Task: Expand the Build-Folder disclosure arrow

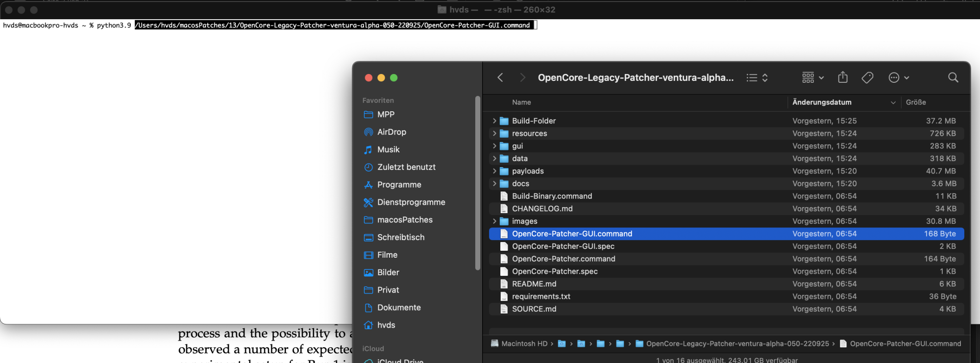Action: point(494,121)
